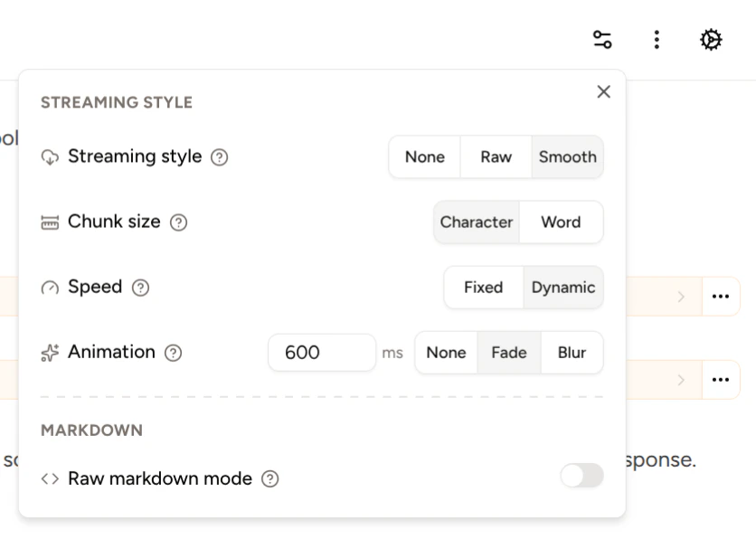The image size is (756, 539).
Task: Click the Chunk size label text
Action: (114, 222)
